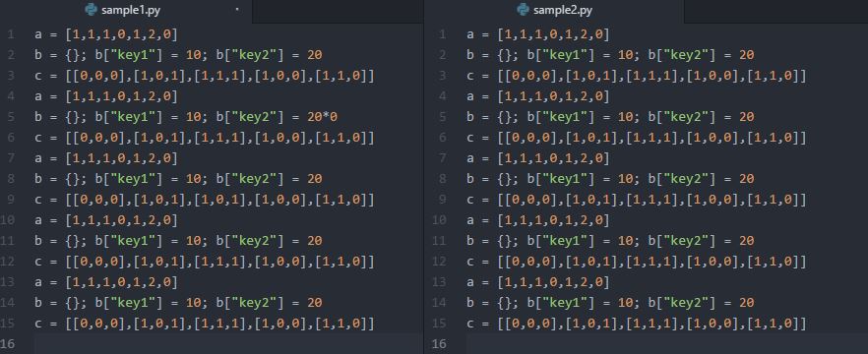Place cursor in line 13 code of sample1.py
Screen dimensions: 868x354
click(x=105, y=282)
